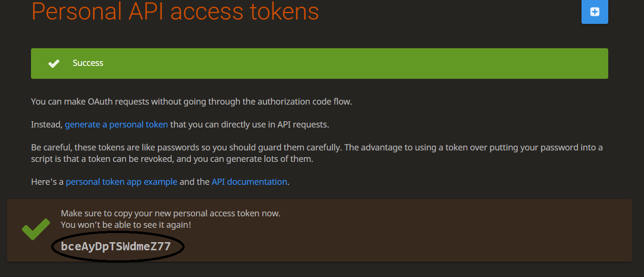
Task: Click the words 'and the' between the two links
Action: (x=194, y=182)
